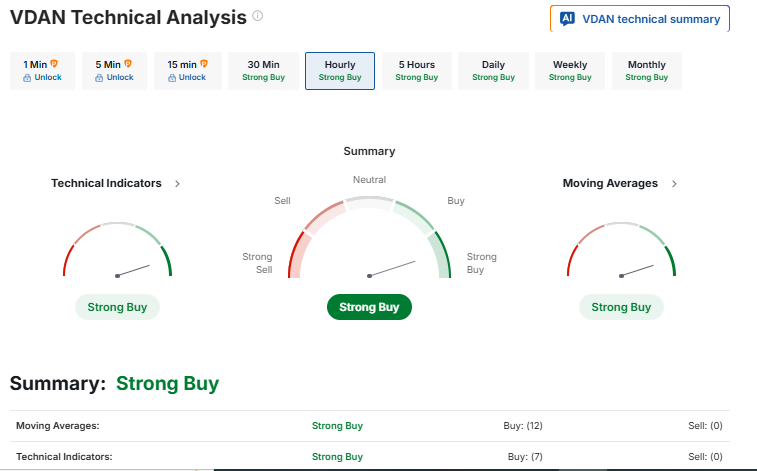Viewport: 757px width, 471px height.
Task: Click the pro badge icon on 15 min
Action: [x=204, y=64]
